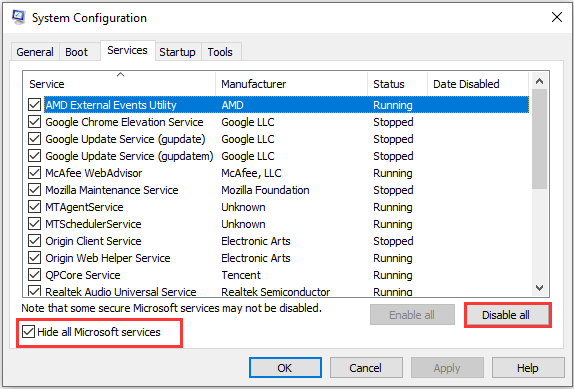Click the services list scroll down arrow
574x389 pixels.
tap(539, 288)
